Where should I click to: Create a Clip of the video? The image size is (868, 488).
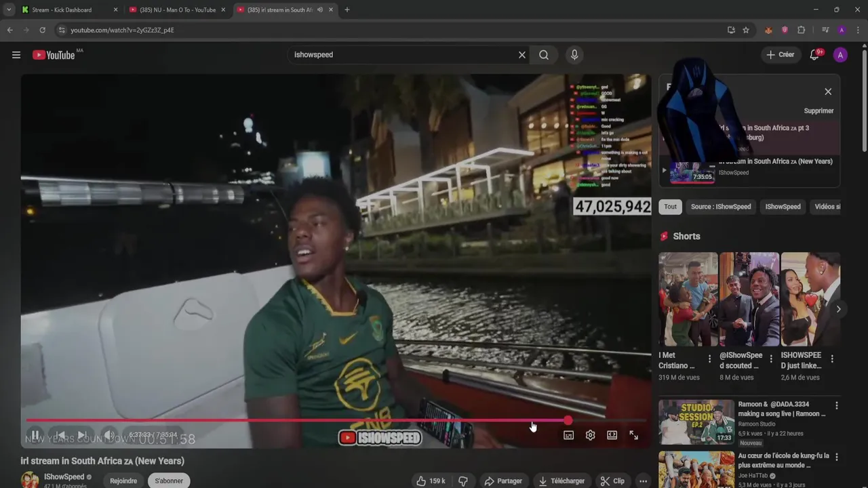tap(612, 481)
